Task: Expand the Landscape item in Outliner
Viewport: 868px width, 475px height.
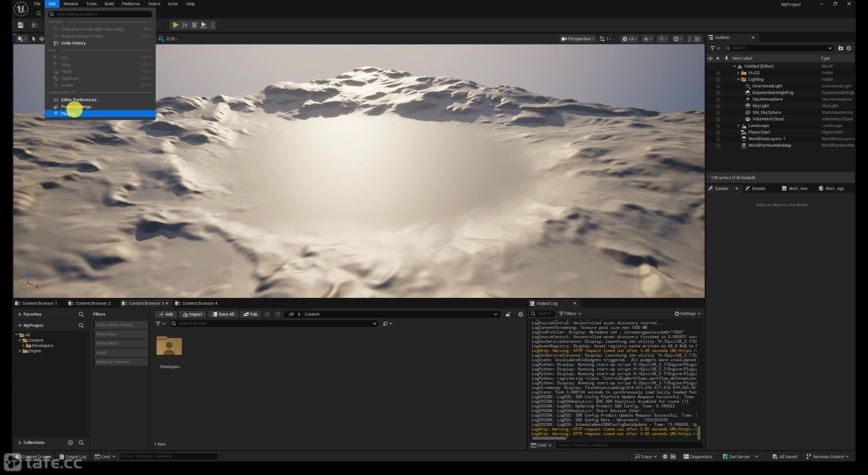Action: (738, 126)
